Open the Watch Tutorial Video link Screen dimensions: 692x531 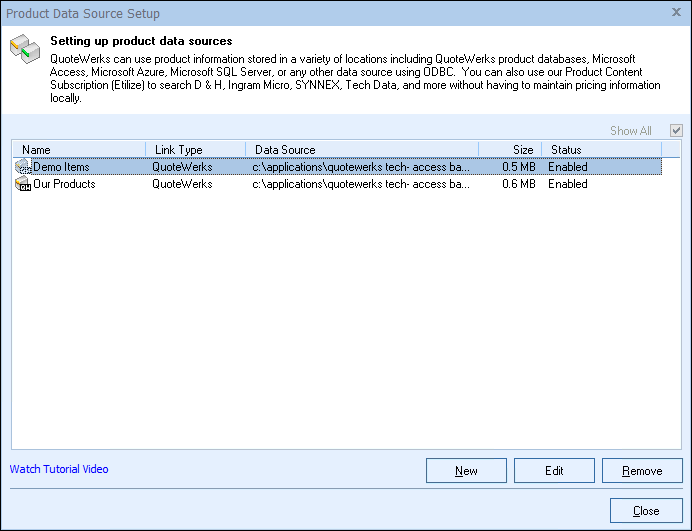click(x=59, y=469)
